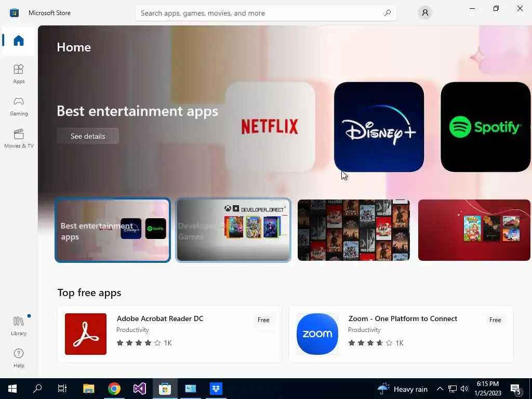532x399 pixels.
Task: Click the See details button
Action: click(x=88, y=136)
